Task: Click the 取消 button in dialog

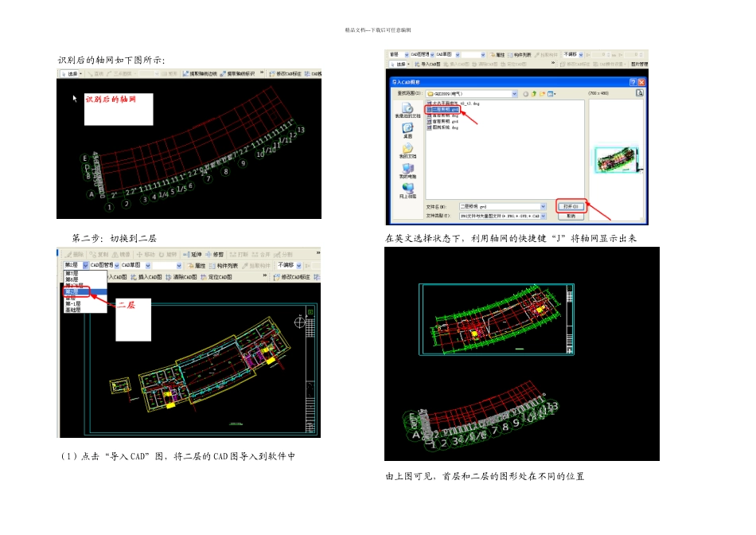Action: (571, 216)
